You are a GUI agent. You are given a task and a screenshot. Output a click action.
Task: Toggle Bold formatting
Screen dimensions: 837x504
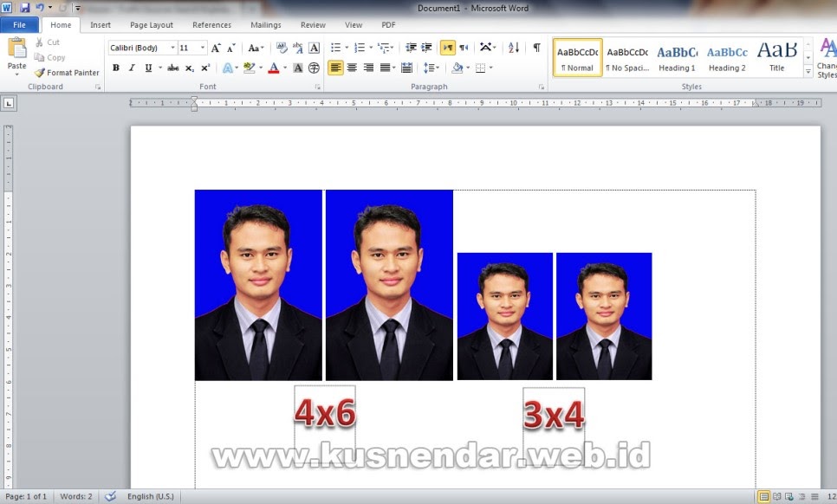point(116,68)
